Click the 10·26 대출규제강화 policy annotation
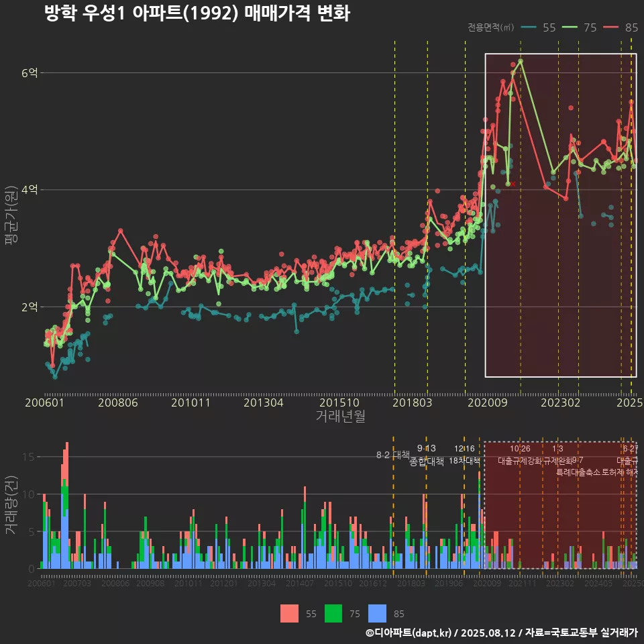The width and height of the screenshot is (644, 644). click(x=520, y=455)
